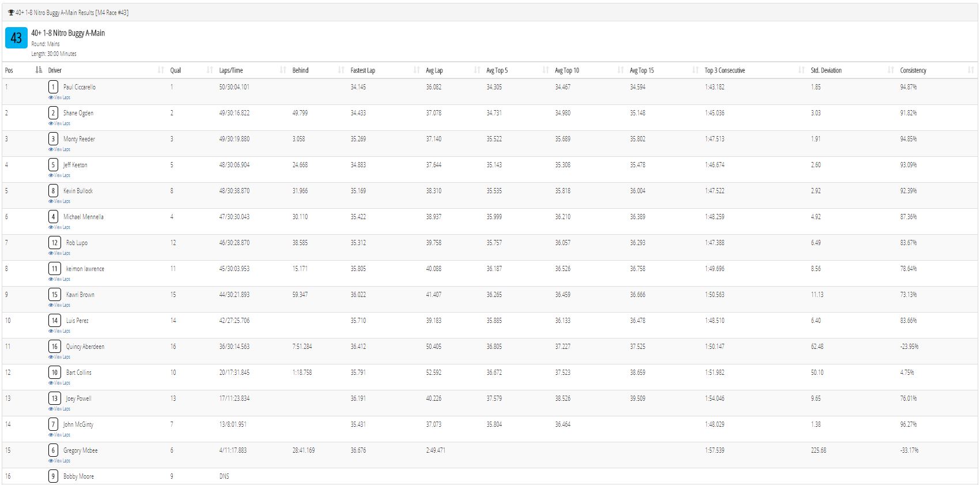Screen dimensions: 980x485
Task: Sort by the Avg Top 15 column
Action: pyautogui.click(x=664, y=70)
